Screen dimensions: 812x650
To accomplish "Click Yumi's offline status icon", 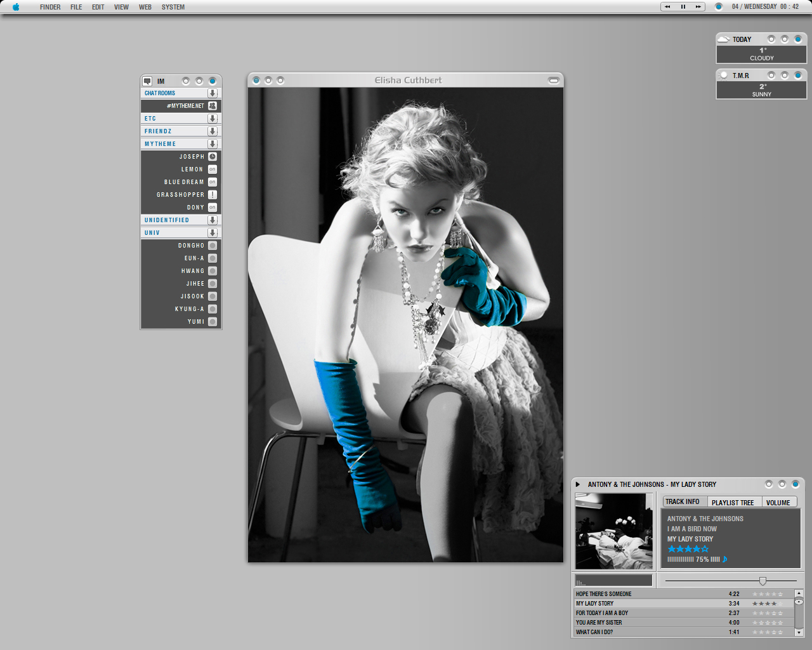I will (x=213, y=322).
